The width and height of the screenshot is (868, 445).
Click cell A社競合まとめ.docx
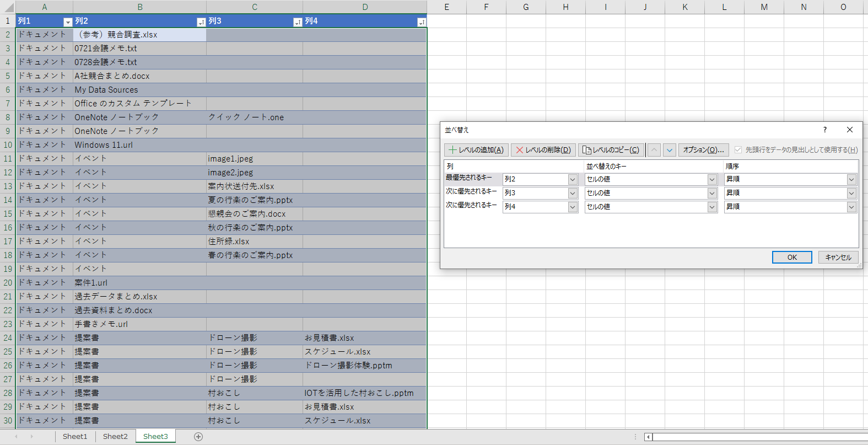[139, 76]
